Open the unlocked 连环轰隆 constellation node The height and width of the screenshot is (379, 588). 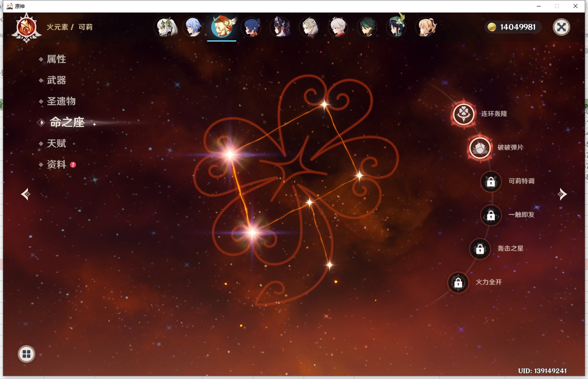tap(464, 114)
